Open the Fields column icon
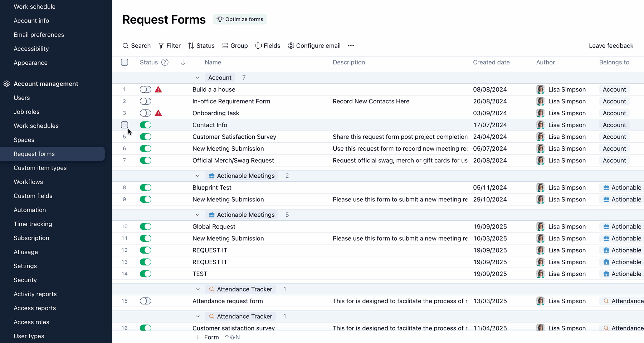The width and height of the screenshot is (644, 343). pos(258,46)
